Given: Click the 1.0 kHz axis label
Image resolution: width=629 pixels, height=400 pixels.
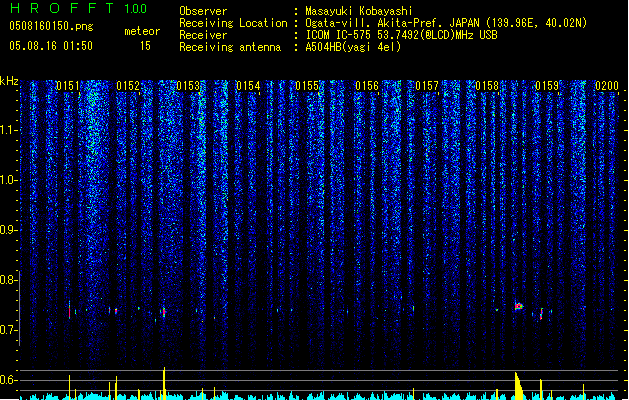Looking at the screenshot, I should (9, 180).
